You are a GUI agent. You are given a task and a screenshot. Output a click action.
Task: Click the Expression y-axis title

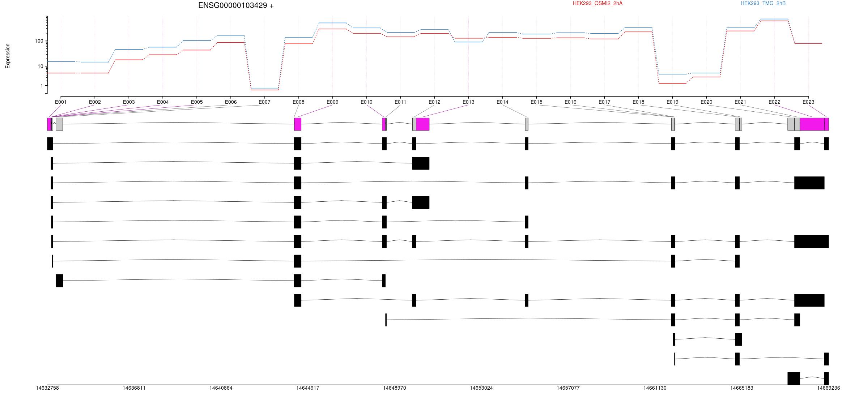tap(8, 56)
